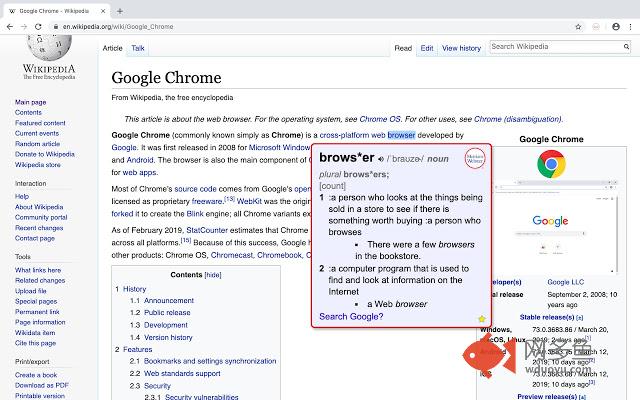Click the lock icon in the address bar

tap(56, 27)
